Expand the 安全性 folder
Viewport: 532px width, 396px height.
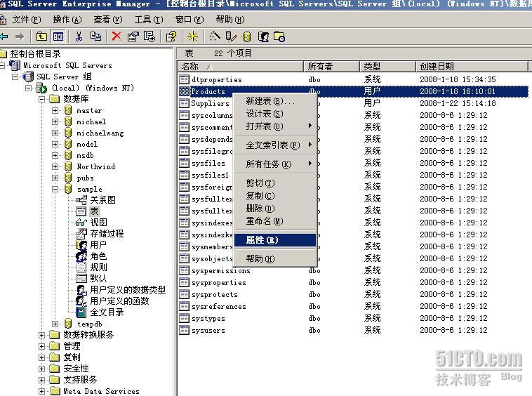pyautogui.click(x=41, y=369)
